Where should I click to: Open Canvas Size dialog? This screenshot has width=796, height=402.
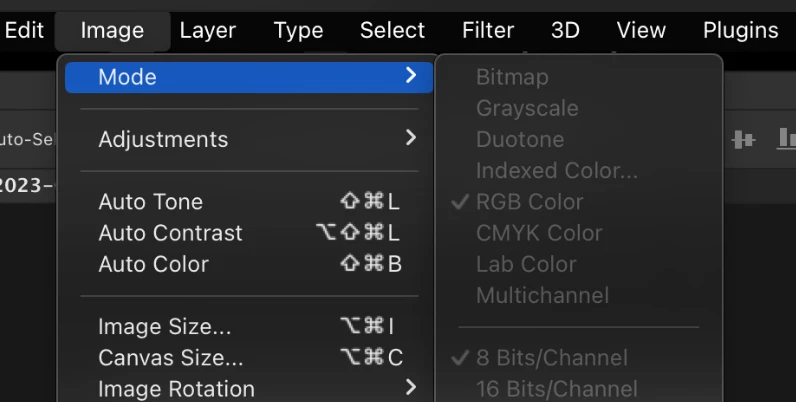coord(249,358)
